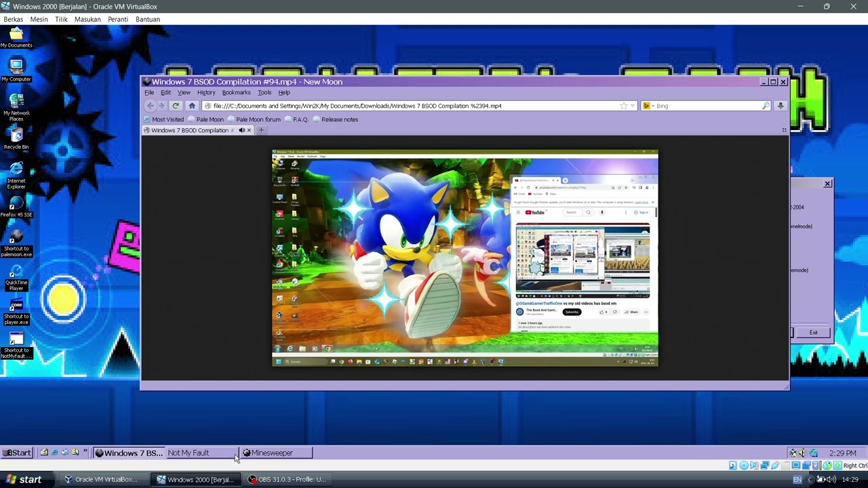
Task: Open My Computer desktop icon
Action: [x=16, y=70]
